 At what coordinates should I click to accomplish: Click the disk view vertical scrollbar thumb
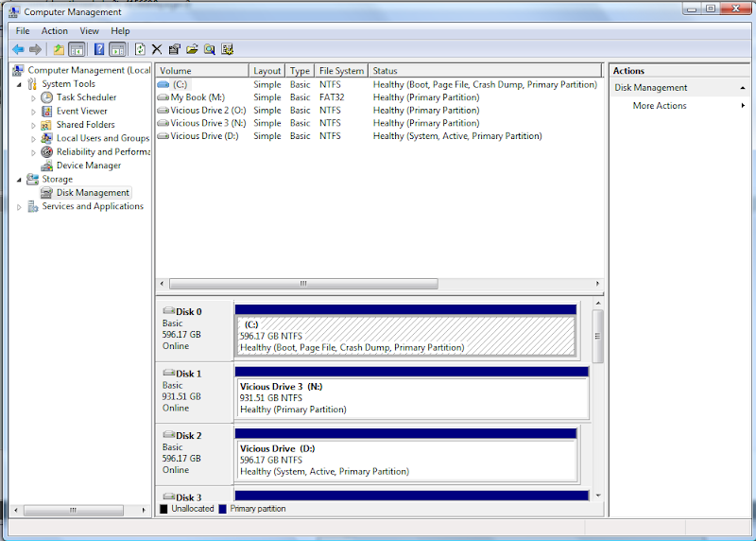pyautogui.click(x=598, y=337)
